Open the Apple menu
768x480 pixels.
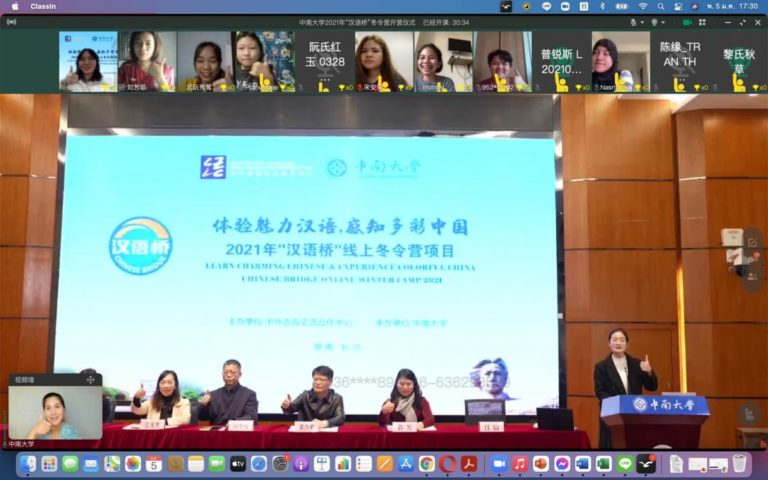pos(15,6)
